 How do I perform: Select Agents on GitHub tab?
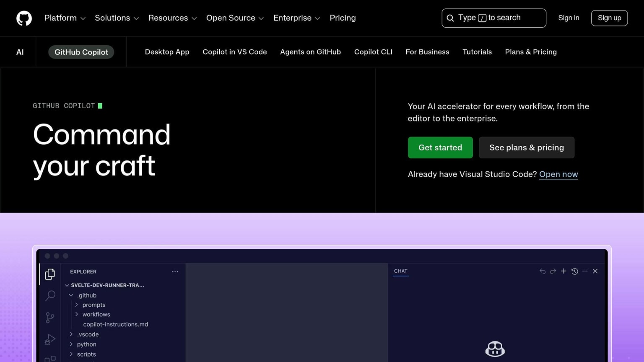310,52
